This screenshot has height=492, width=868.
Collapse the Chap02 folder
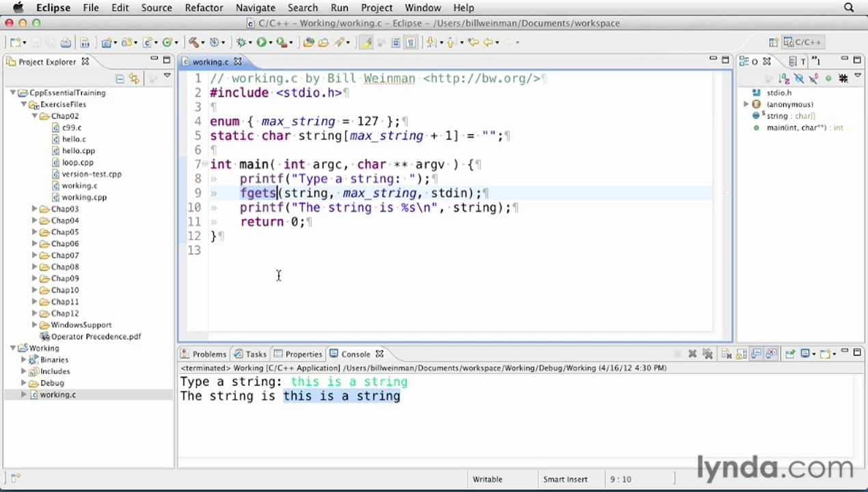click(x=35, y=116)
